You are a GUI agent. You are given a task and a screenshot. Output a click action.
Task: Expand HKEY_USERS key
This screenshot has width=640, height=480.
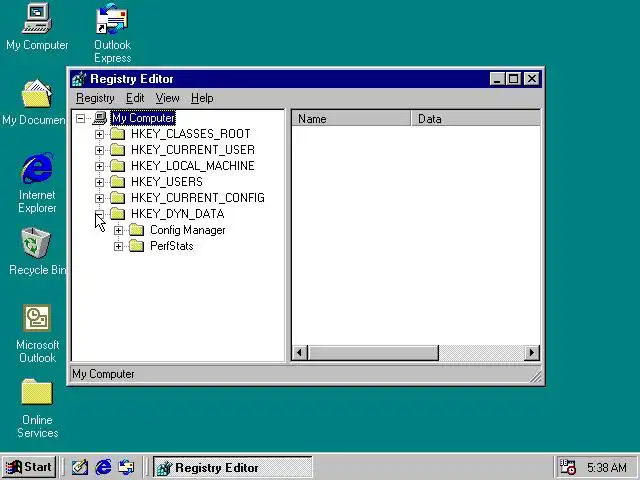click(x=99, y=182)
